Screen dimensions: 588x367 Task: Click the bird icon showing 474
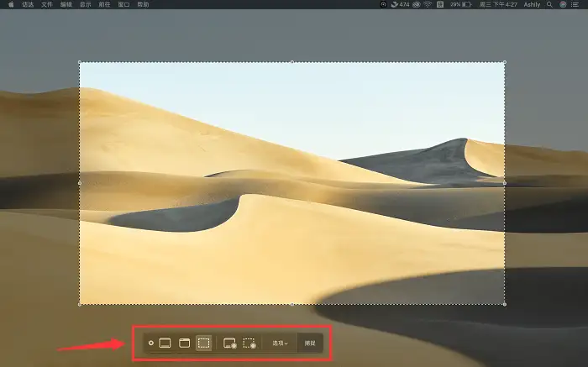[400, 4]
